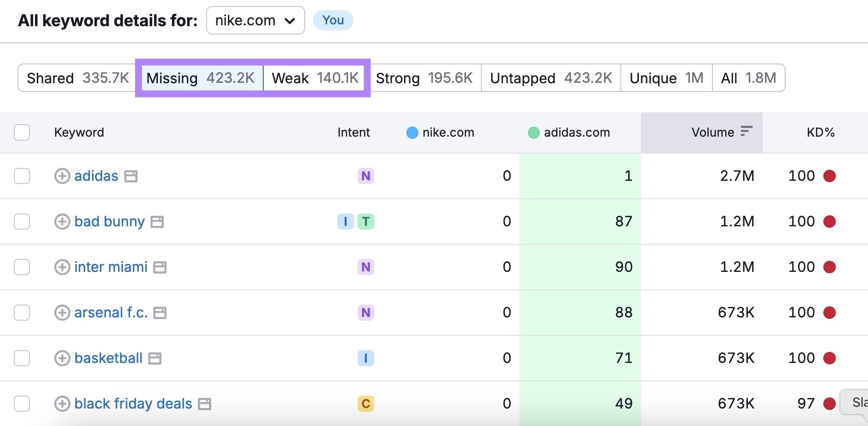The image size is (868, 426).
Task: Select the Navigational intent badge for inter miami
Action: [x=366, y=267]
